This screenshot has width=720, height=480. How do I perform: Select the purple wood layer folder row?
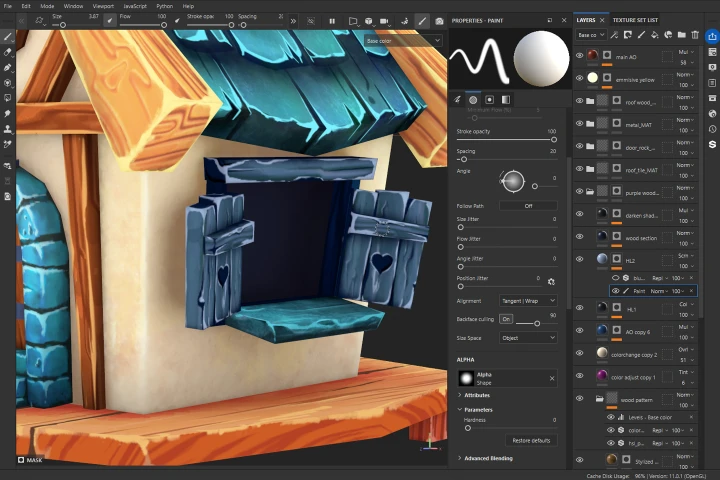636,192
